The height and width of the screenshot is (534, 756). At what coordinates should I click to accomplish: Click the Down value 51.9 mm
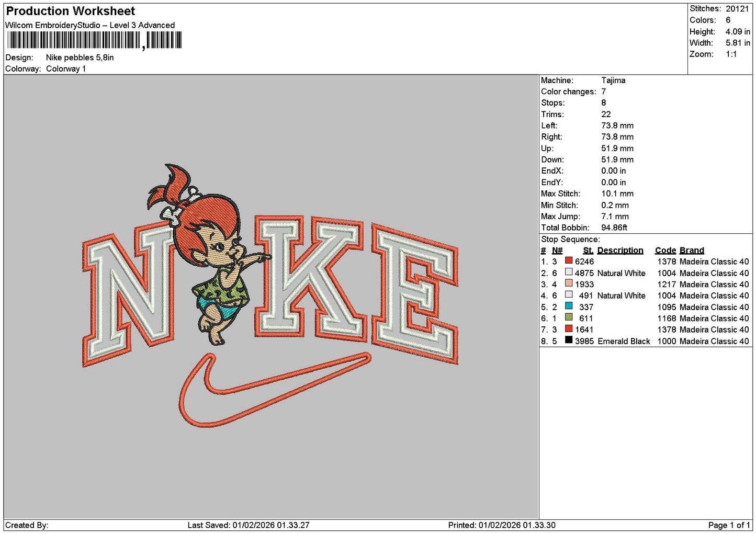tap(617, 160)
